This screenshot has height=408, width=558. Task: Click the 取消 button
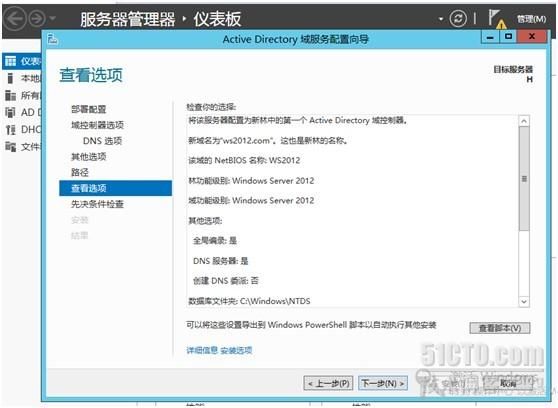point(508,383)
